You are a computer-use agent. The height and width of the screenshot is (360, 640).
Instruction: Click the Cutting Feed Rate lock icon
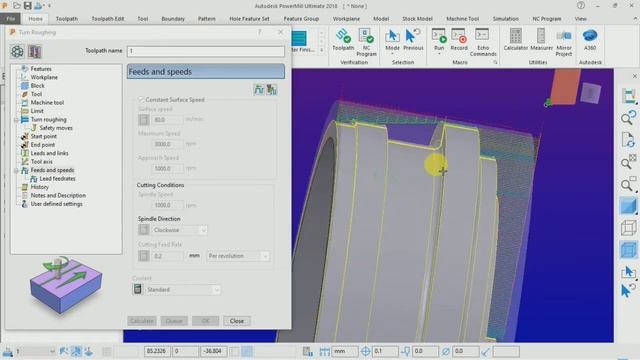(x=144, y=256)
